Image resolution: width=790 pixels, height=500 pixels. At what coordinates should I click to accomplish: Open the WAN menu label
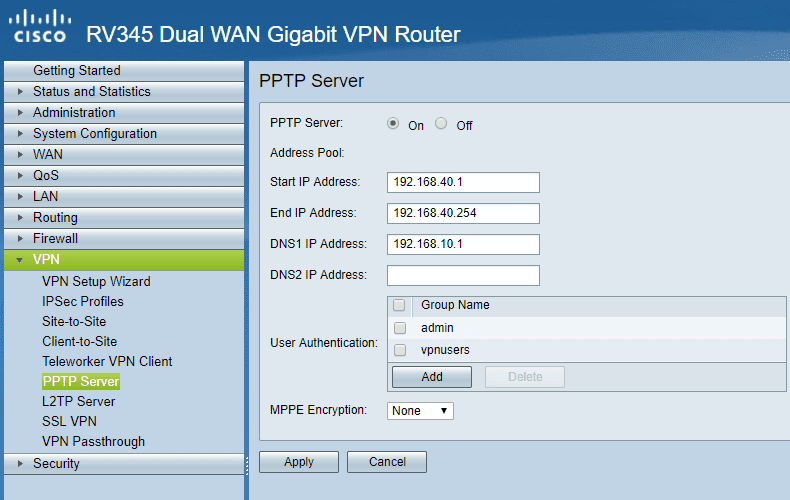pyautogui.click(x=48, y=155)
